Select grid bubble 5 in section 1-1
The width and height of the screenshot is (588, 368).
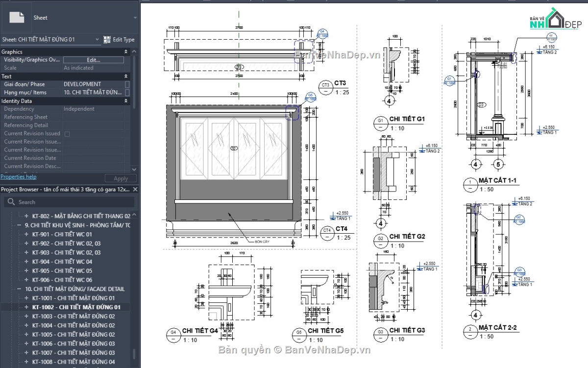pos(498,164)
